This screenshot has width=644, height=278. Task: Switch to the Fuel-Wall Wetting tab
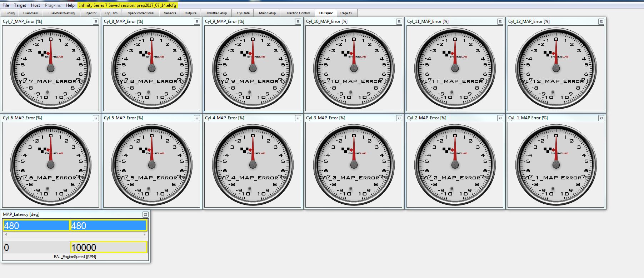(x=61, y=13)
